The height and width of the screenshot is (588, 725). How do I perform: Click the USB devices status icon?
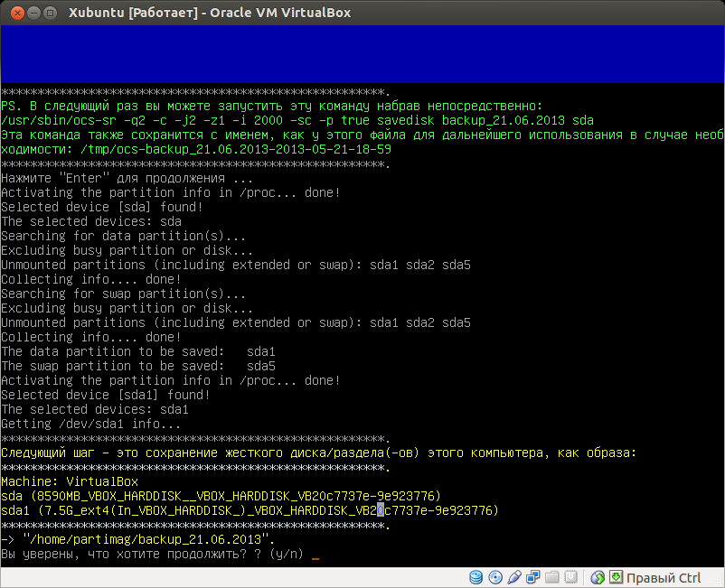(x=514, y=577)
